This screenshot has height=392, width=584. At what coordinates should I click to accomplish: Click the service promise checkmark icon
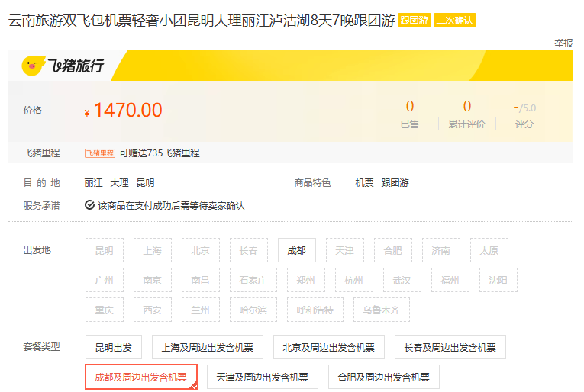(x=89, y=205)
